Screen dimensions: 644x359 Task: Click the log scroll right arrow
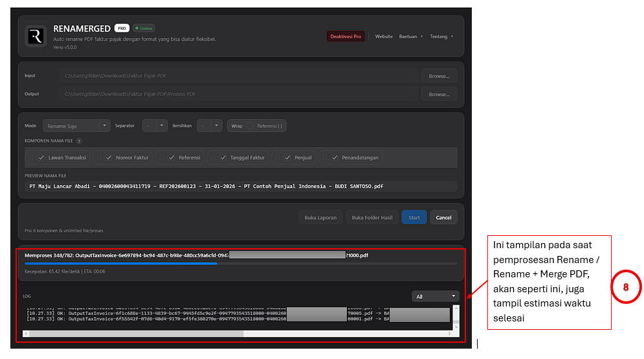pyautogui.click(x=449, y=334)
